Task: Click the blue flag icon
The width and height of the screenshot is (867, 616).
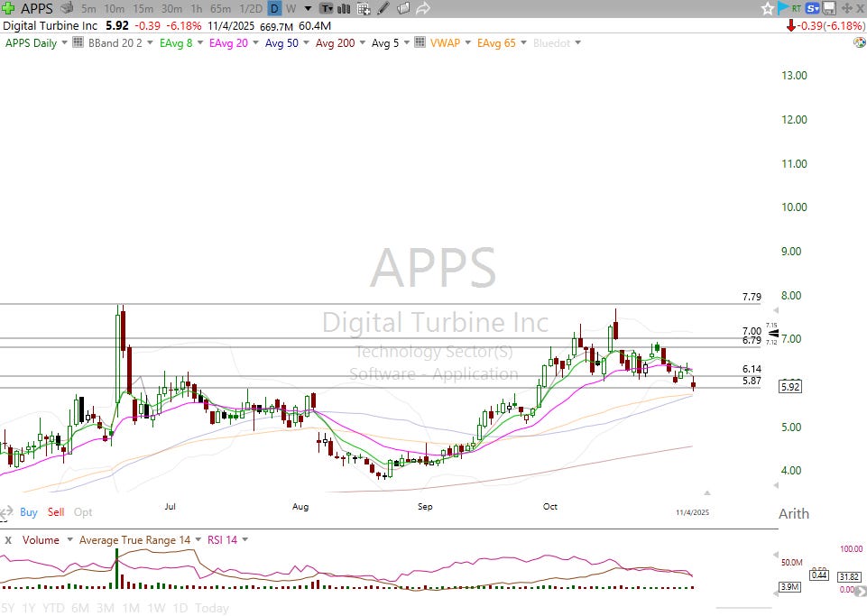Action: [x=782, y=8]
